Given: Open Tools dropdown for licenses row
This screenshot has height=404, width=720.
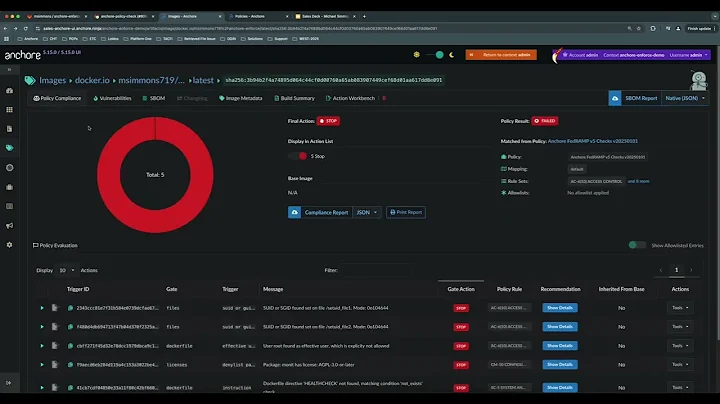Looking at the screenshot, I should pyautogui.click(x=680, y=365).
